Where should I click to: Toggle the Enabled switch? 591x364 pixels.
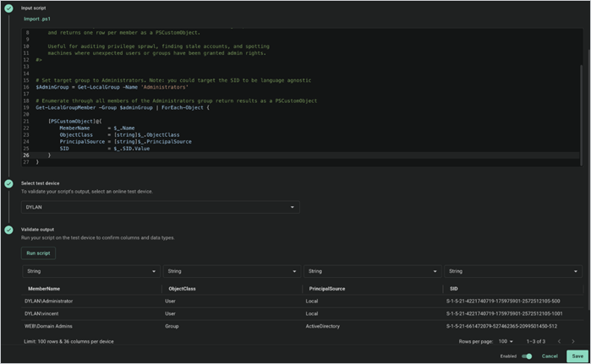[x=527, y=356]
